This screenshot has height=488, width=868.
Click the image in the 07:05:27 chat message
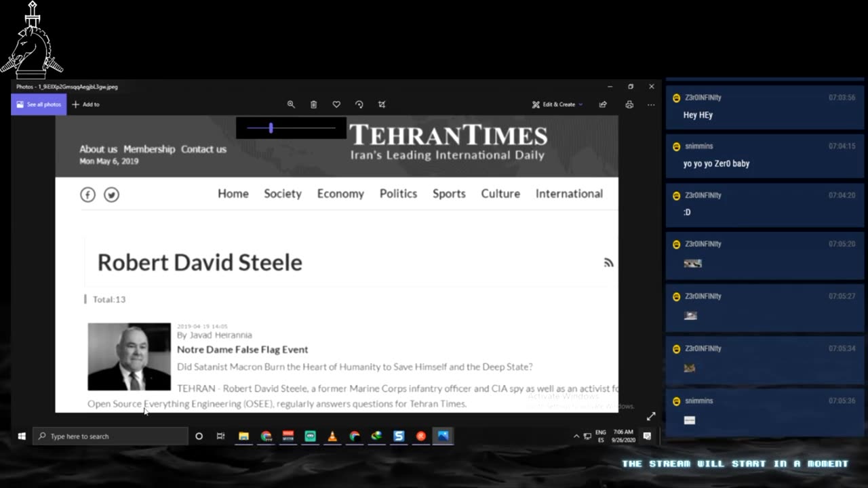(x=690, y=316)
